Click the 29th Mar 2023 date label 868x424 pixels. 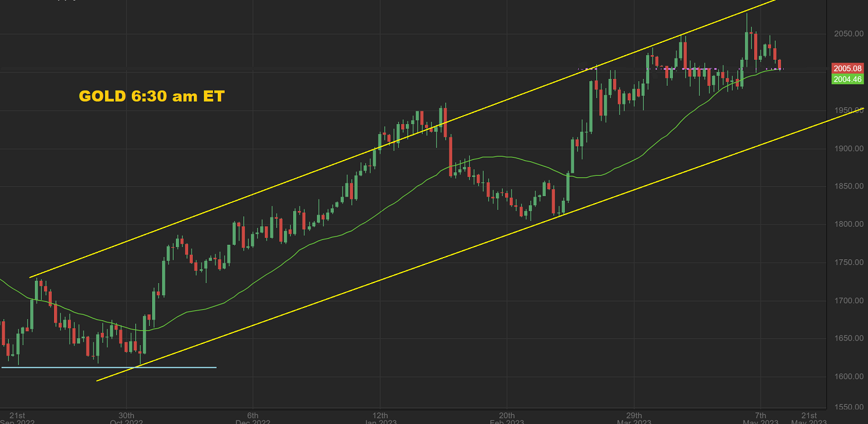click(x=634, y=419)
